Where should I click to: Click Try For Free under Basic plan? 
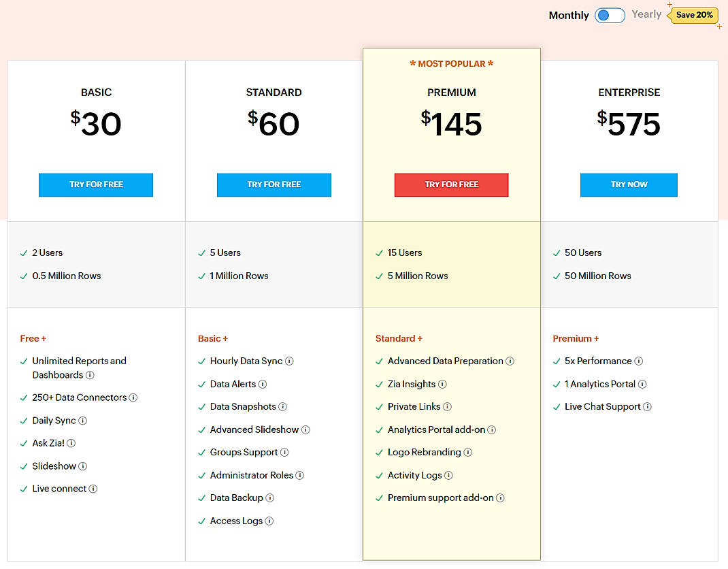coord(95,184)
